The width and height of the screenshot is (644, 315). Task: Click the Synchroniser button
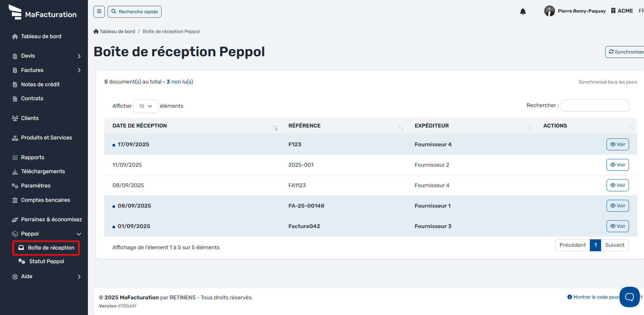(626, 52)
